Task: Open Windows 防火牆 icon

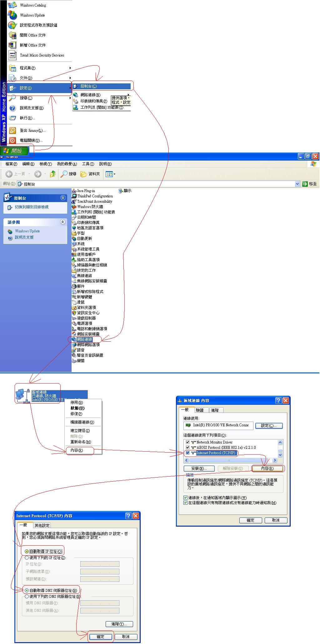Action: tap(74, 207)
